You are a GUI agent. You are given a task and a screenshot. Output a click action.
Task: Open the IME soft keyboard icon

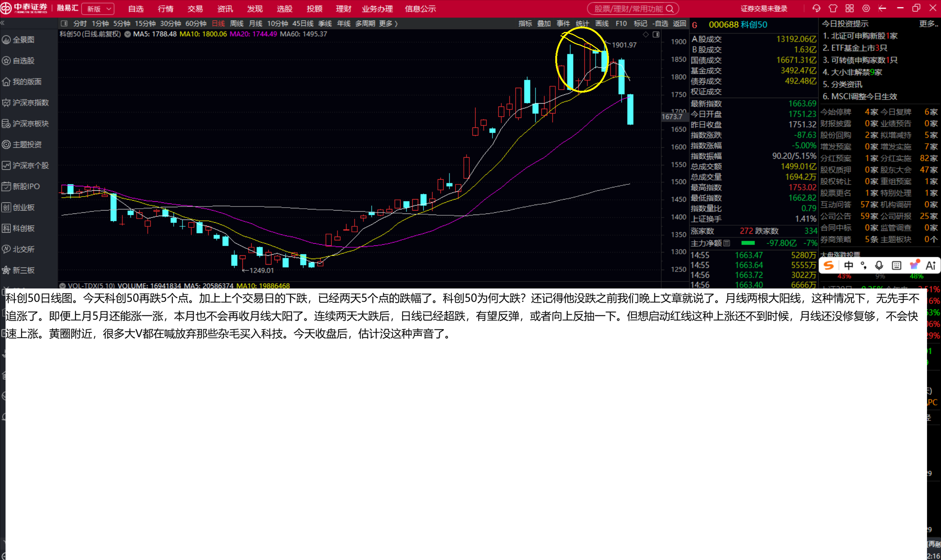pyautogui.click(x=897, y=266)
